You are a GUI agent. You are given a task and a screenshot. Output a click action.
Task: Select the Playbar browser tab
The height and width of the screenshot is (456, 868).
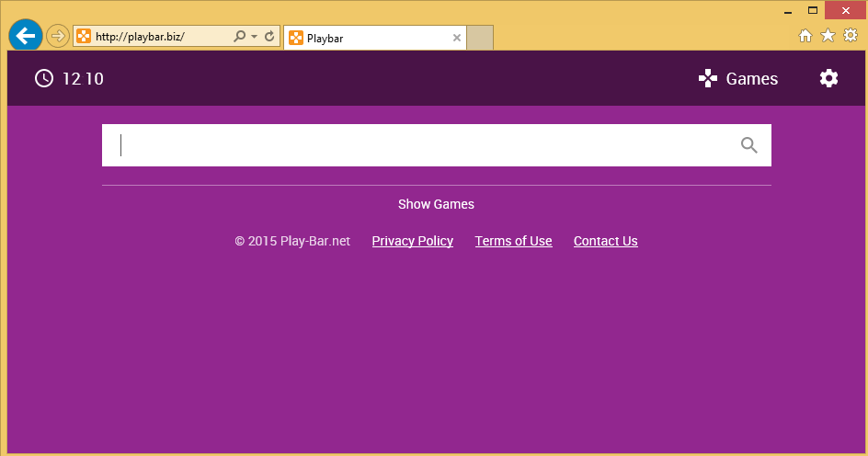[375, 39]
